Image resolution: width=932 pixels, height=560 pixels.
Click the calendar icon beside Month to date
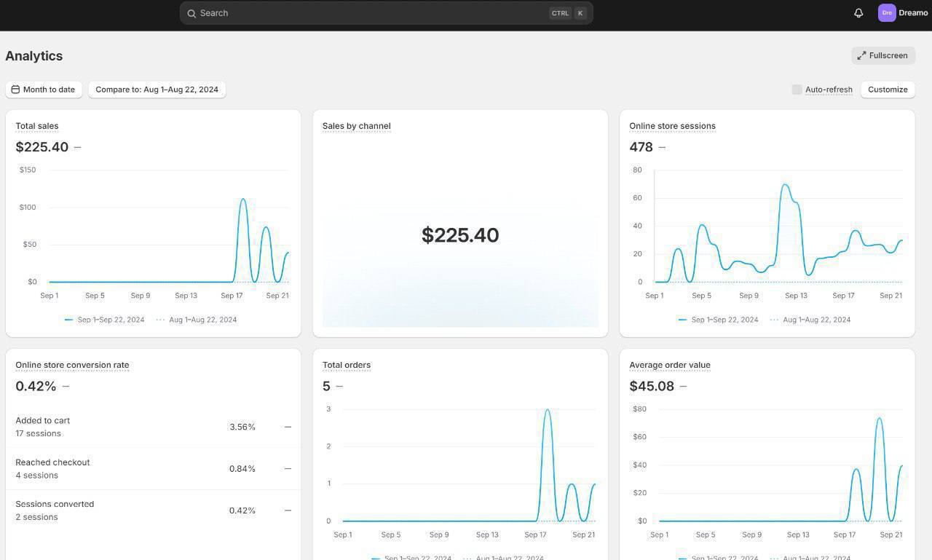click(15, 90)
